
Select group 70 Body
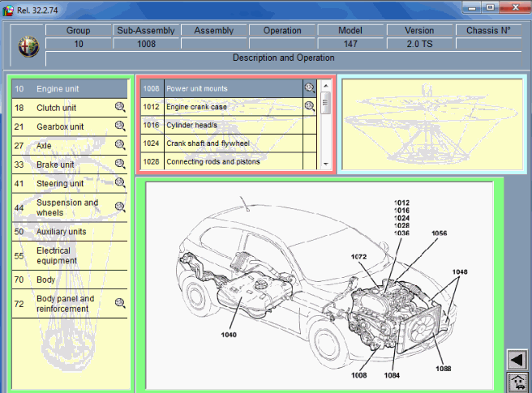tap(70, 280)
